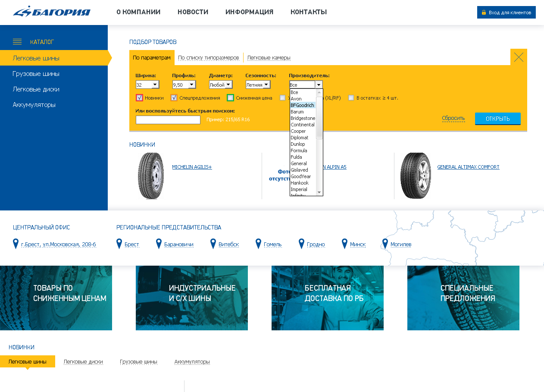Open Легковые диски in catalog sidebar
Viewport: 544px width, 392px height.
tap(36, 89)
